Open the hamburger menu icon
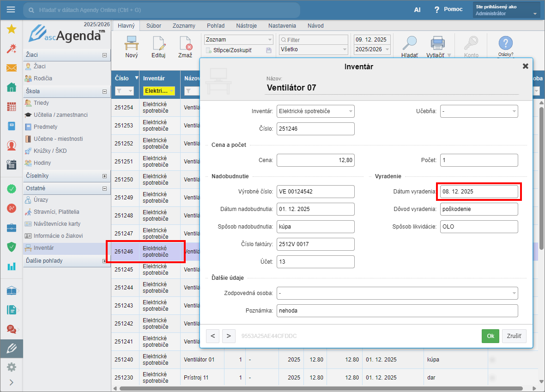This screenshot has width=545, height=392. [x=11, y=10]
